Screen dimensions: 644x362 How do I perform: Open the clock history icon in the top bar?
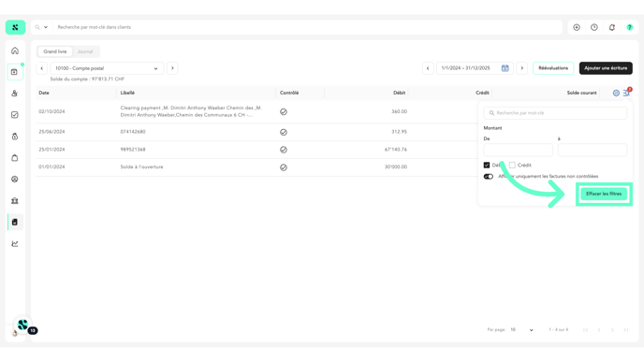click(594, 27)
